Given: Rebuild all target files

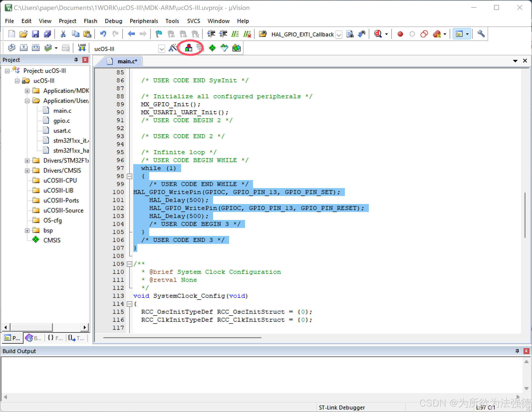Looking at the screenshot, I should pos(36,48).
